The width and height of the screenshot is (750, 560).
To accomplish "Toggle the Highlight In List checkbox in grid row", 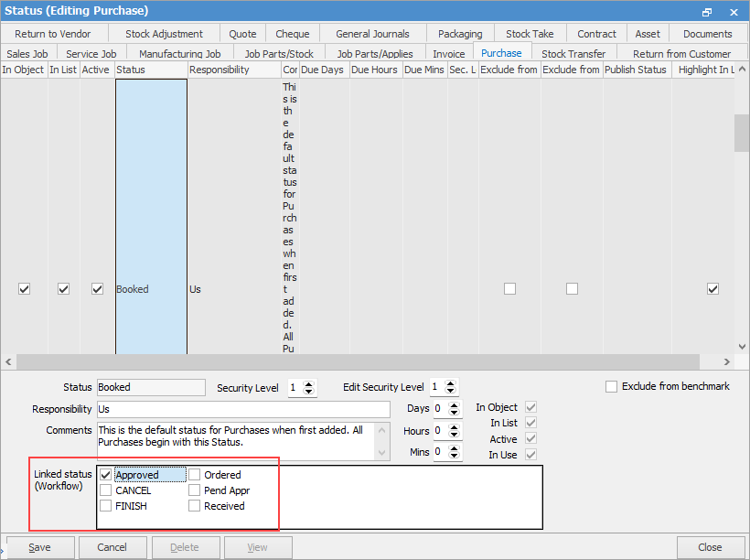I will pyautogui.click(x=712, y=289).
